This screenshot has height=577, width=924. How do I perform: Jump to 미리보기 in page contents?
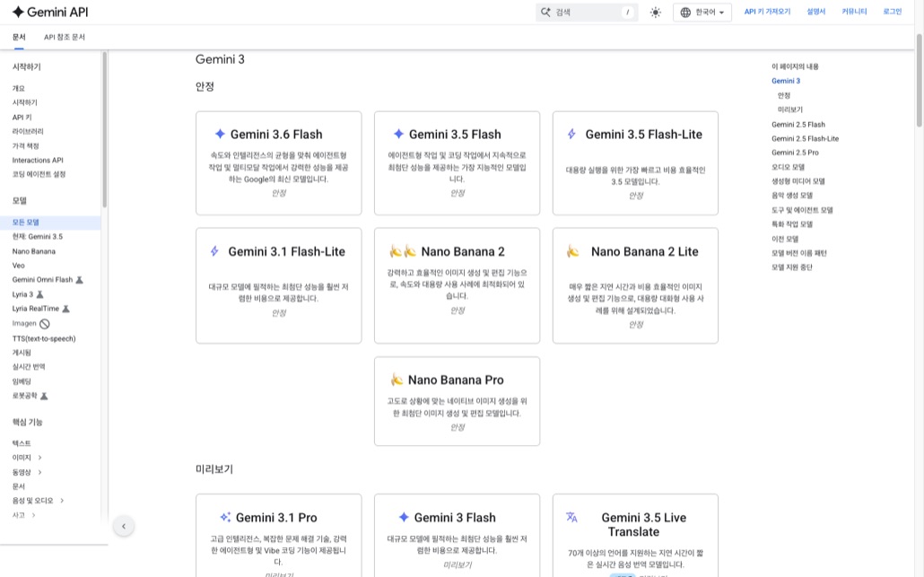coord(790,109)
